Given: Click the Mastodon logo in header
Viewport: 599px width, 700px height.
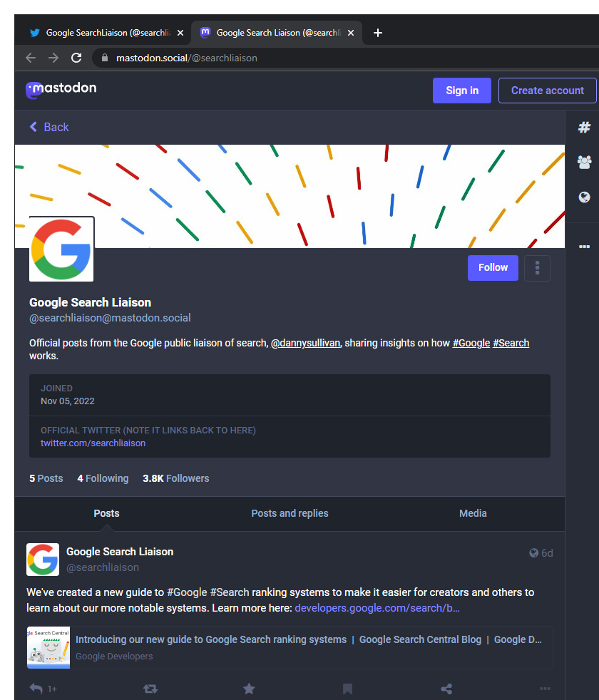Looking at the screenshot, I should 61,89.
